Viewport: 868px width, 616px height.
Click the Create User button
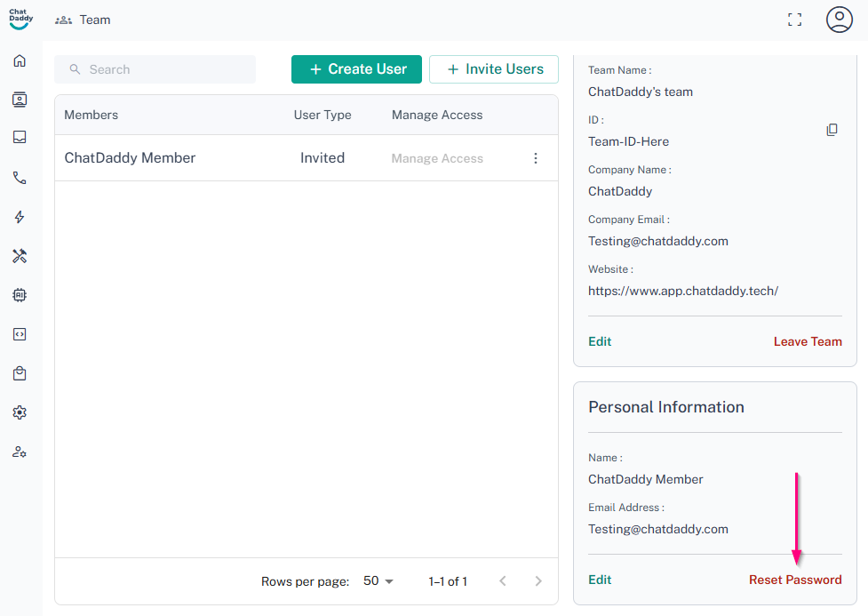point(356,69)
